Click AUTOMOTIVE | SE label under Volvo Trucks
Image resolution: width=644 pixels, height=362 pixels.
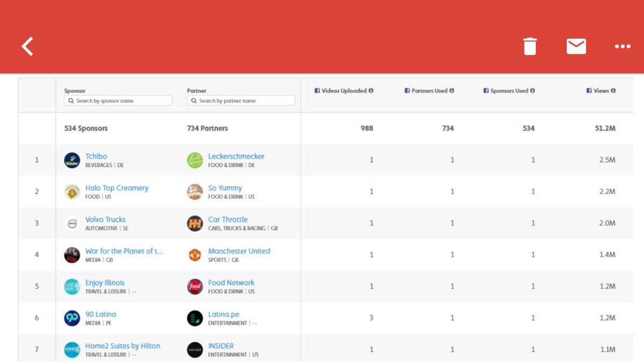(x=107, y=228)
